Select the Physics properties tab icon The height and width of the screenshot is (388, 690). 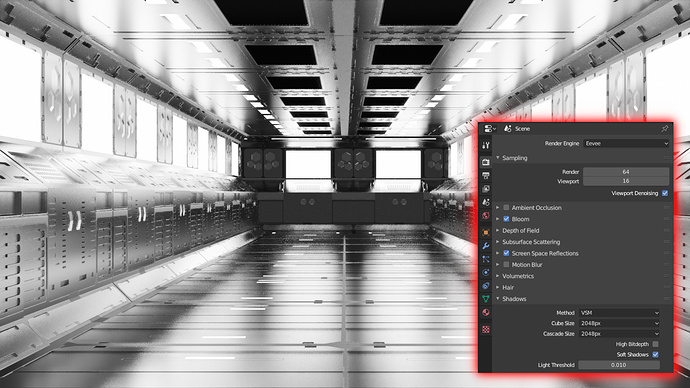(x=486, y=272)
